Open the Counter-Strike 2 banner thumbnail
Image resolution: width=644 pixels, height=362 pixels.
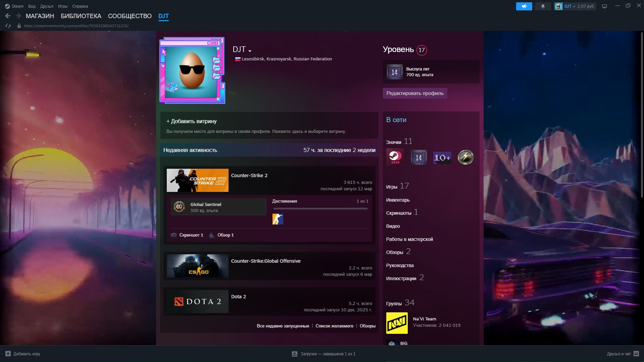[x=198, y=180]
